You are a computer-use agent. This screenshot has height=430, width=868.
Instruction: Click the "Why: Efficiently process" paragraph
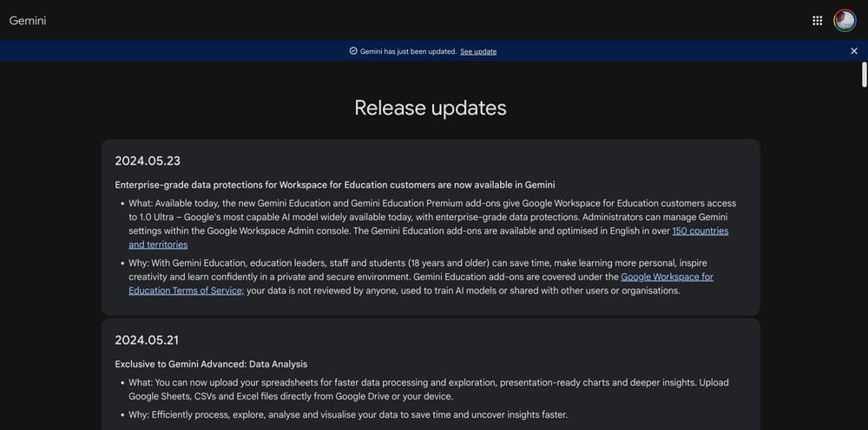[347, 414]
